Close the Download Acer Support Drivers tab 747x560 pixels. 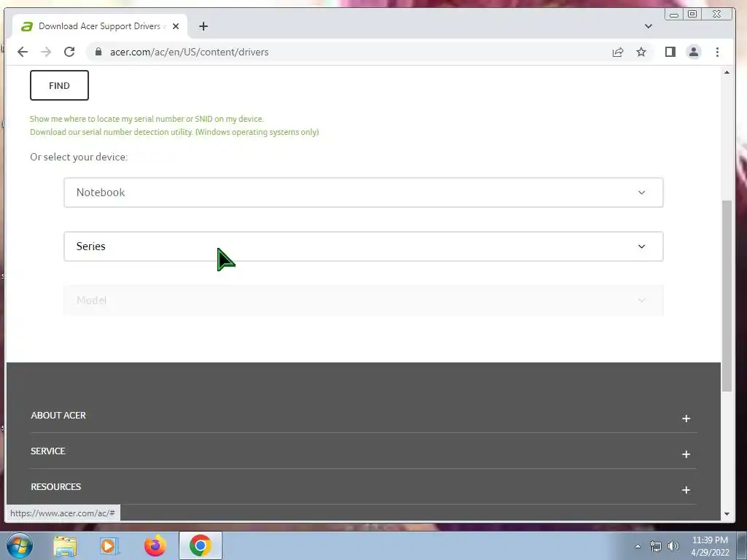point(176,26)
